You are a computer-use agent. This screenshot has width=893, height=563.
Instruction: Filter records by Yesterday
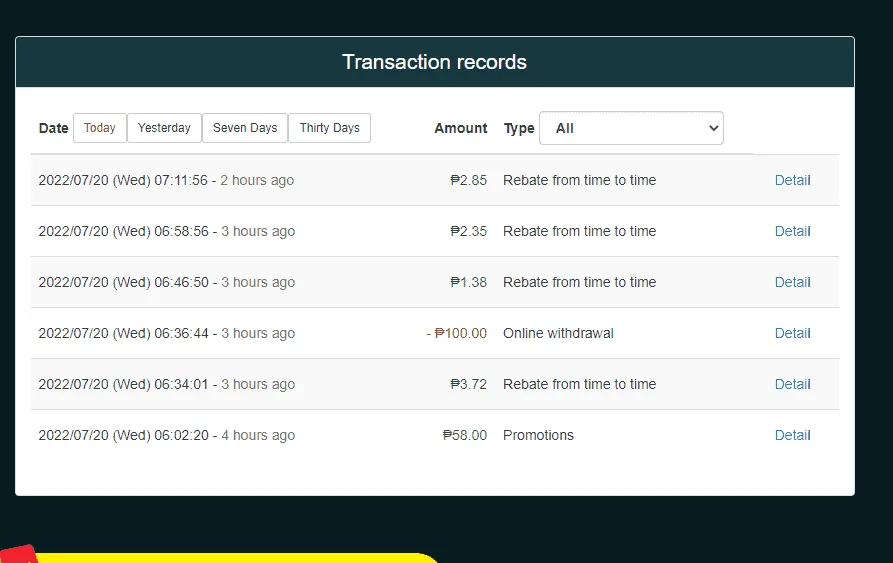click(164, 128)
